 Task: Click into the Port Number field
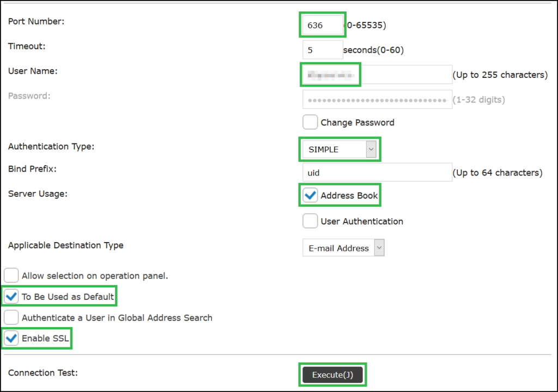(322, 25)
